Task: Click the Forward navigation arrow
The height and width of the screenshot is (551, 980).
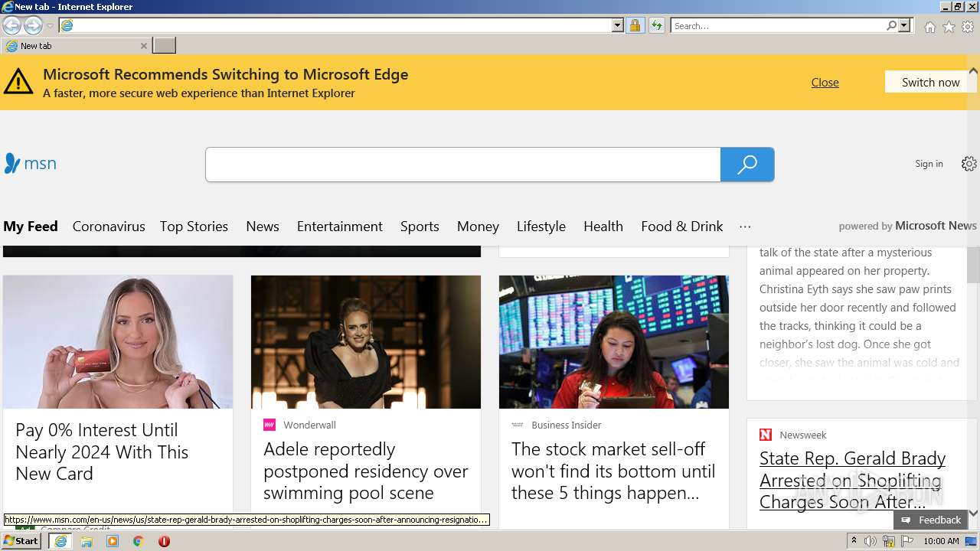Action: (33, 25)
